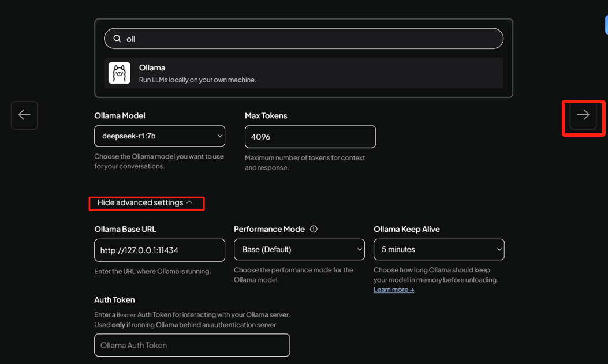Click the back arrow button

[24, 115]
